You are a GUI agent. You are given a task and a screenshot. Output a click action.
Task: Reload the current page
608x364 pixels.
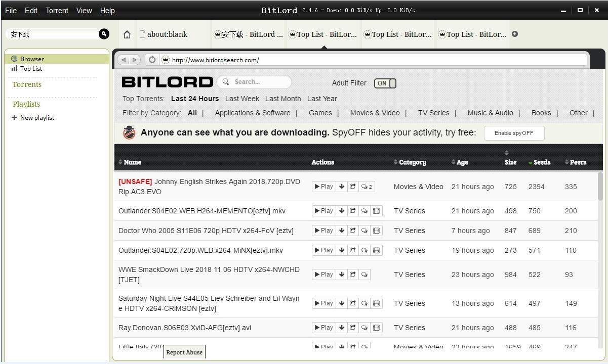click(x=152, y=59)
